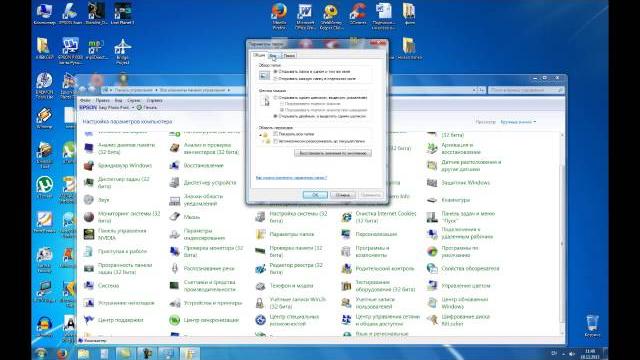
Task: Open Родительский контроль item
Action: pyautogui.click(x=378, y=269)
